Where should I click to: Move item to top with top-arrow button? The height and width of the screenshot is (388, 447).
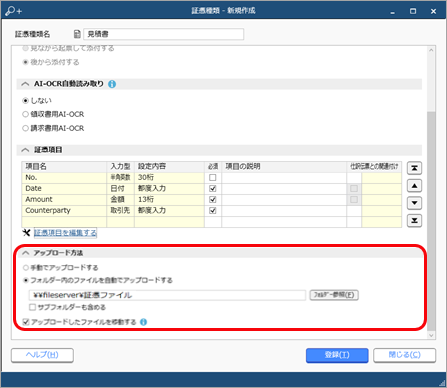[414, 168]
